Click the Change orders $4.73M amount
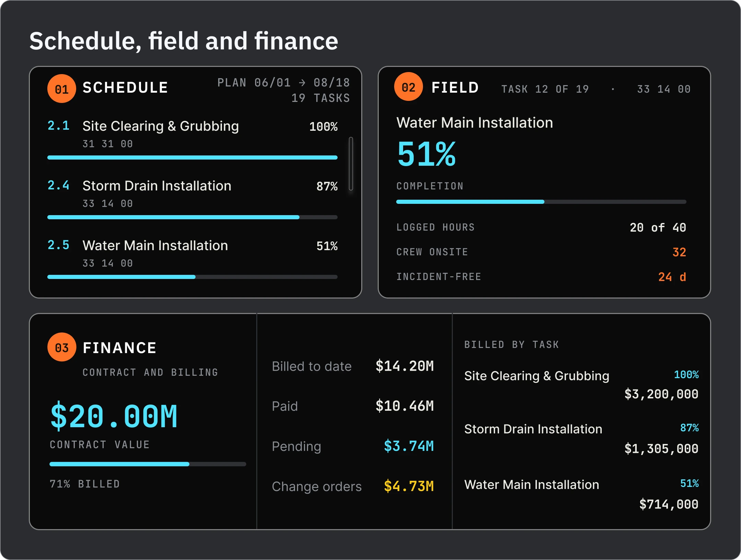741x560 pixels. click(x=409, y=486)
